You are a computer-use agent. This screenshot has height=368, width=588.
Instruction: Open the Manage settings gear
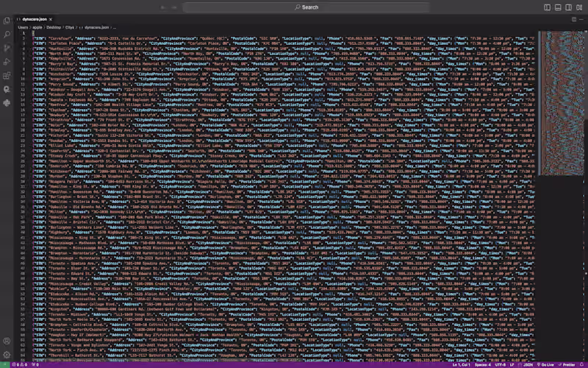tap(7, 355)
